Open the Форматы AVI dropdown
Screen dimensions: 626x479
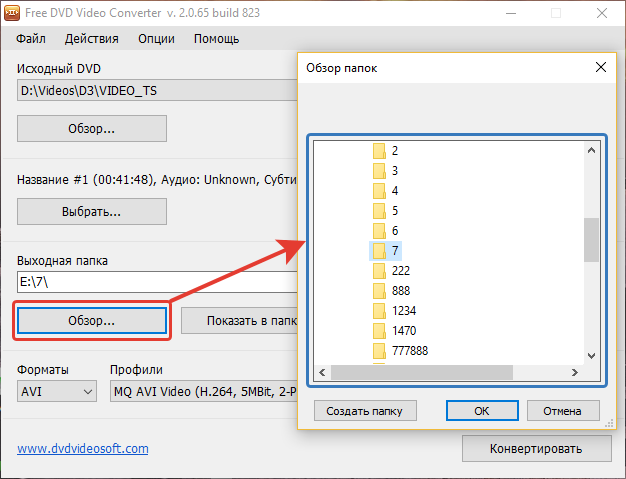tap(57, 391)
